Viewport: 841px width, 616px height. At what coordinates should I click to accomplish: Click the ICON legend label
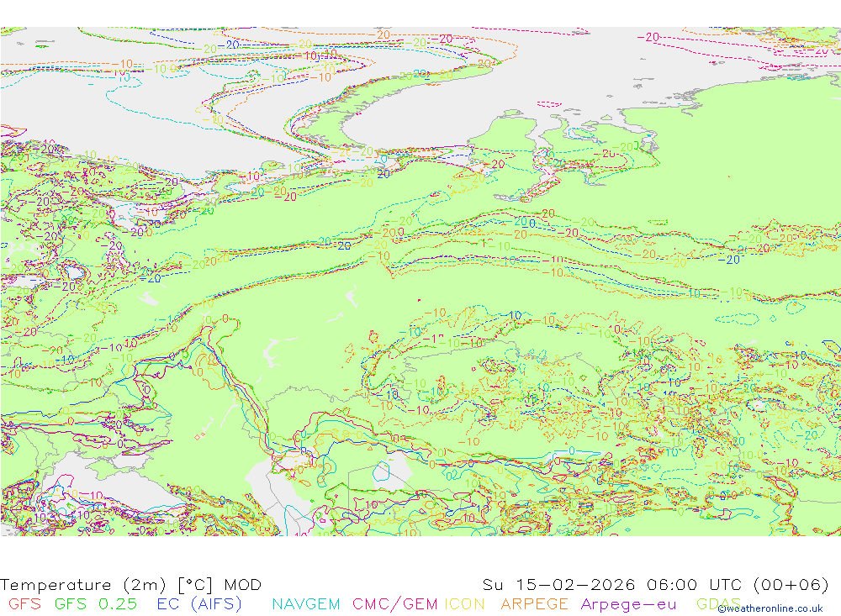(x=464, y=603)
